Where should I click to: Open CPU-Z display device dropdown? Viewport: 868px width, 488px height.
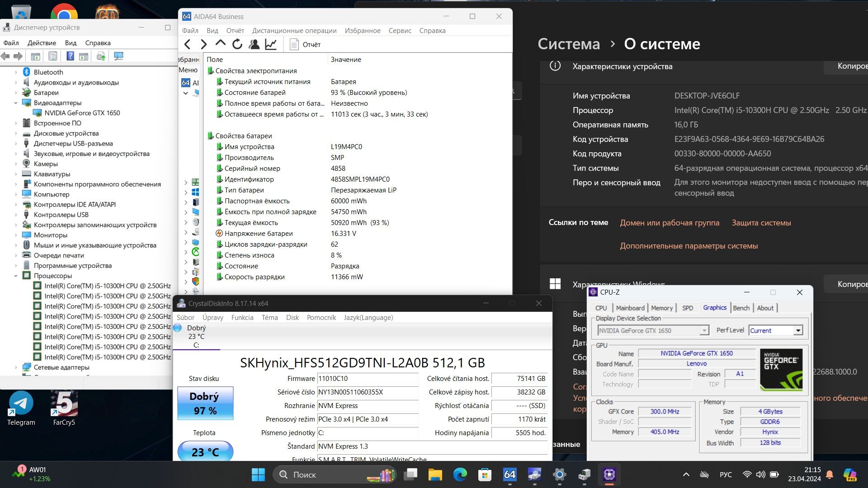(x=704, y=331)
